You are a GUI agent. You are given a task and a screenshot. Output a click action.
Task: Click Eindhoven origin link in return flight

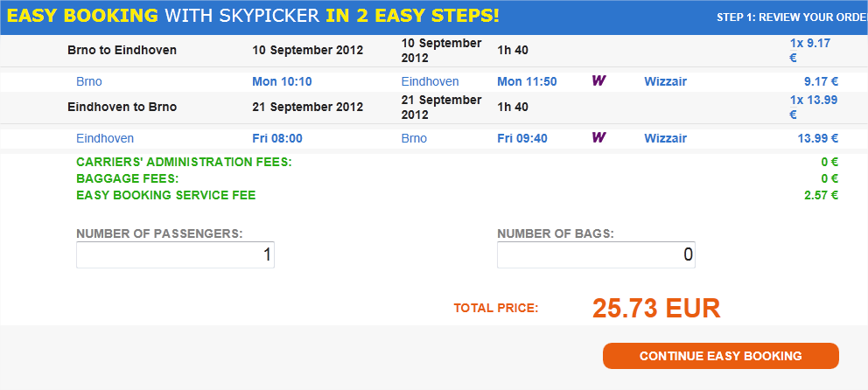point(105,138)
